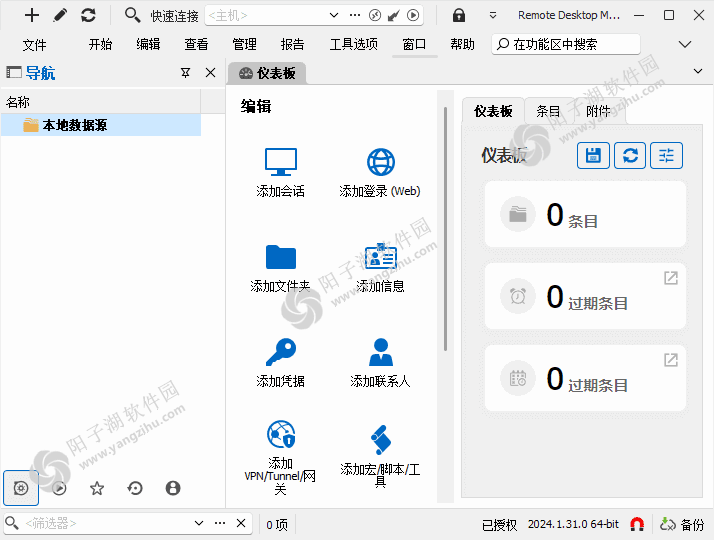
Task: Click 添加 VPN/Tunnel/网关 icon
Action: pyautogui.click(x=281, y=434)
